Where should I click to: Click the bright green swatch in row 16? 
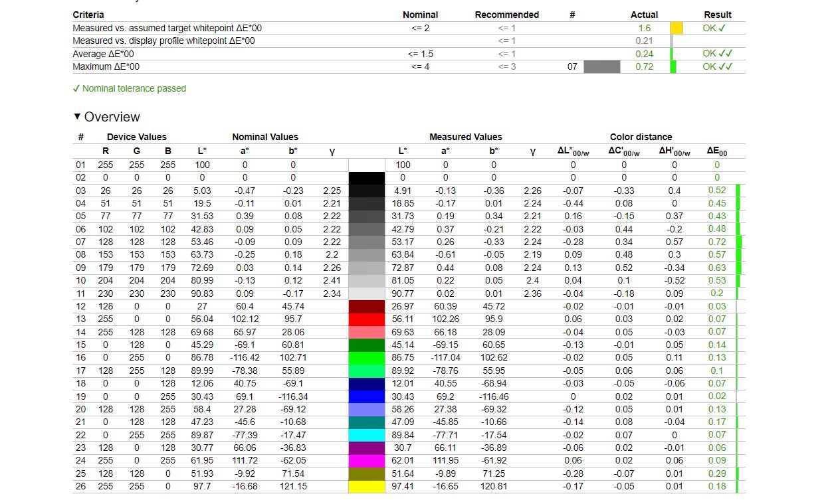coord(367,358)
